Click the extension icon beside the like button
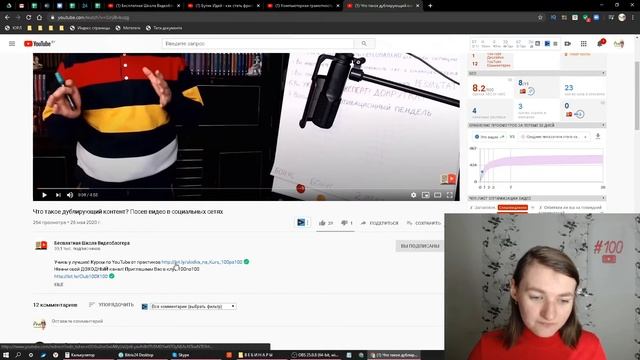The width and height of the screenshot is (640, 360). point(301,222)
